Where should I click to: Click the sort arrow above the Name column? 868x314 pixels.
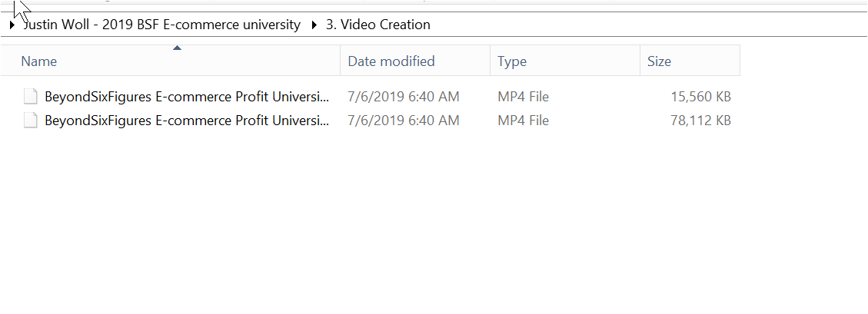pos(178,48)
